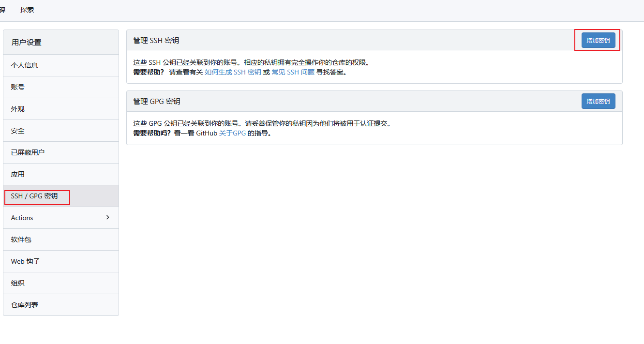Open the 常见 SSH 问题 link
Image resolution: width=644 pixels, height=344 pixels.
[293, 72]
